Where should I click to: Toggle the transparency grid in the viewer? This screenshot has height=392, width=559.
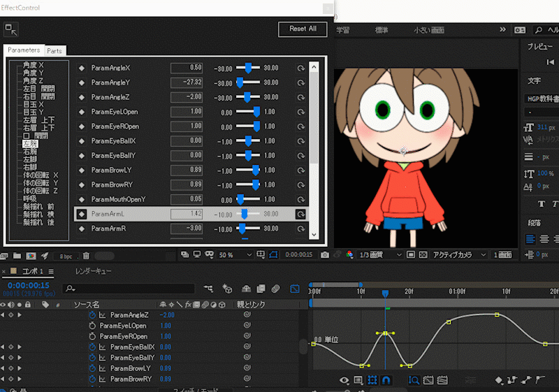point(423,255)
